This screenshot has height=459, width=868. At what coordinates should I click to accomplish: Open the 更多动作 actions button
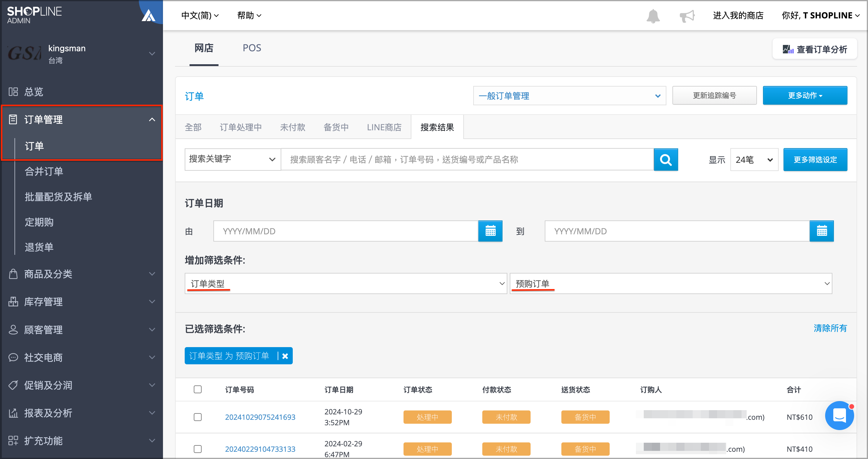(805, 96)
